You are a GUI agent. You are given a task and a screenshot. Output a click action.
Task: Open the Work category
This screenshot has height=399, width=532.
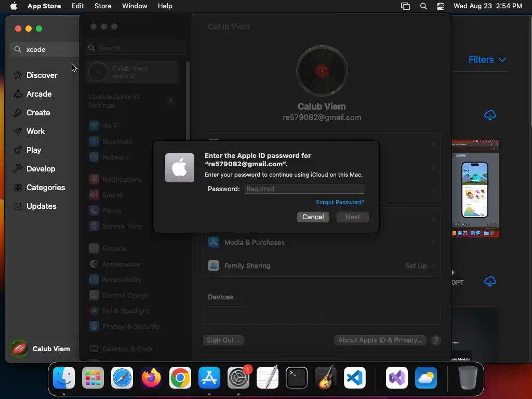click(x=29, y=131)
